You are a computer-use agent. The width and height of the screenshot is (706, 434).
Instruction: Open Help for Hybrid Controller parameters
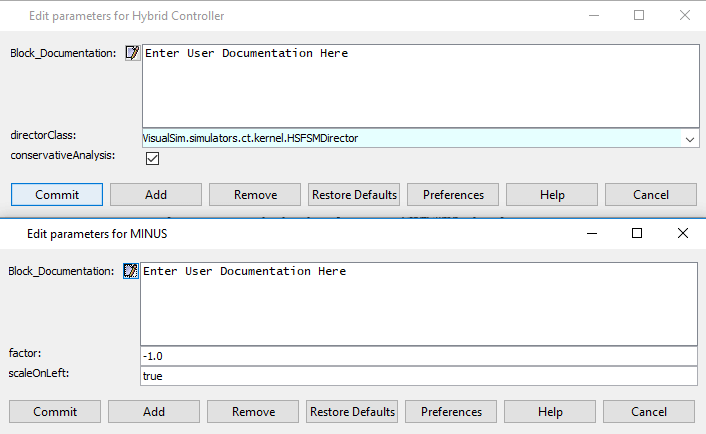click(x=552, y=195)
